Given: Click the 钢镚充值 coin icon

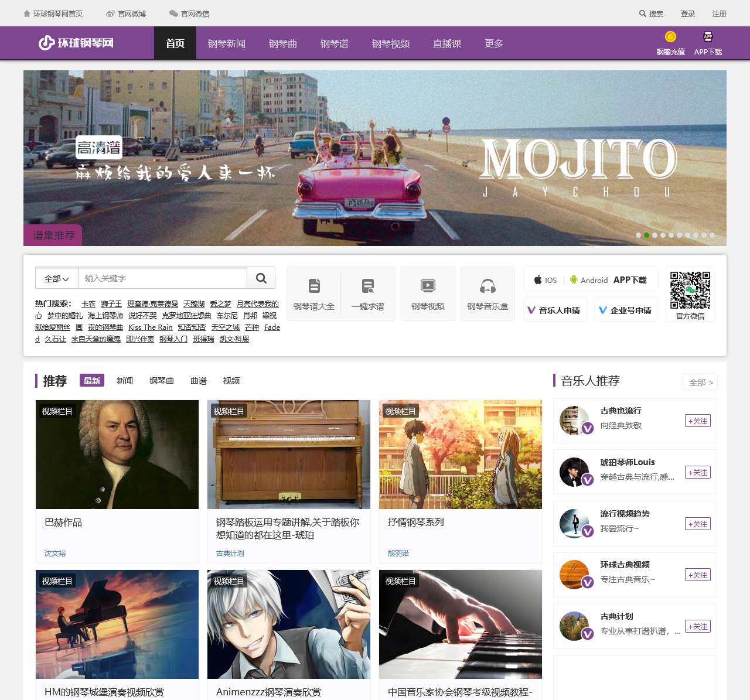Looking at the screenshot, I should point(670,37).
